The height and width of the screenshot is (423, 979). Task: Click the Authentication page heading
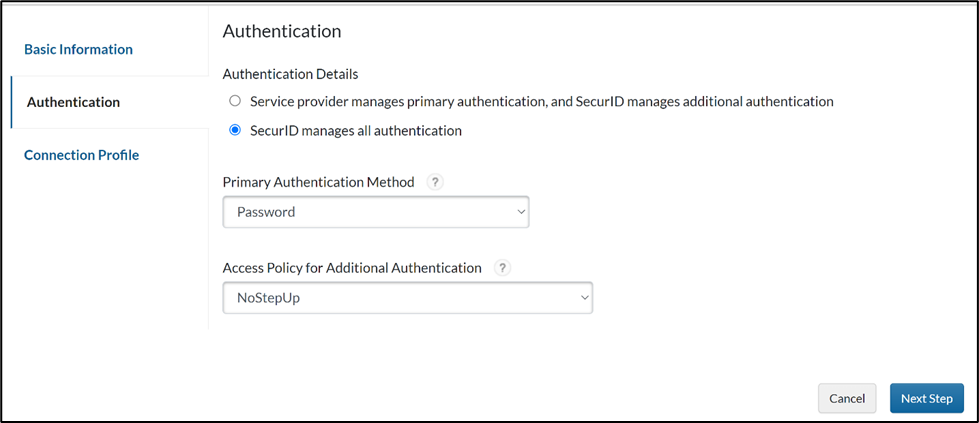click(x=282, y=31)
